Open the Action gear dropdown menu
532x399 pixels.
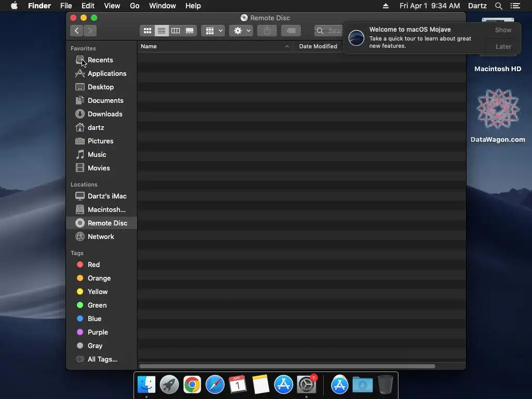point(241,31)
